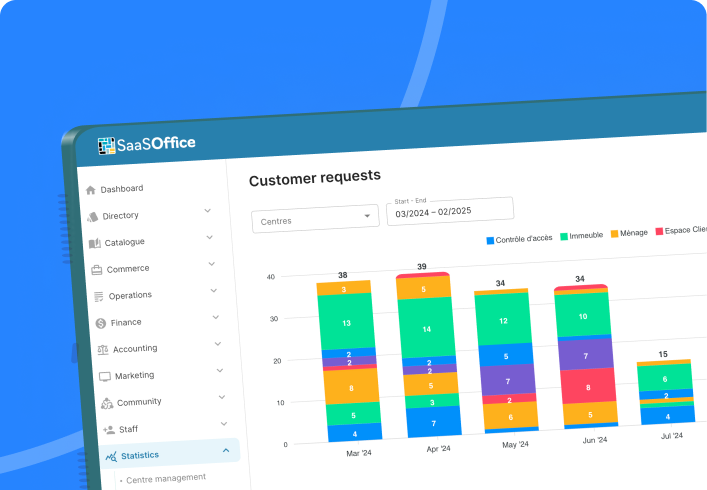Expand the Marketing menu chevron
The width and height of the screenshot is (707, 490).
(220, 370)
